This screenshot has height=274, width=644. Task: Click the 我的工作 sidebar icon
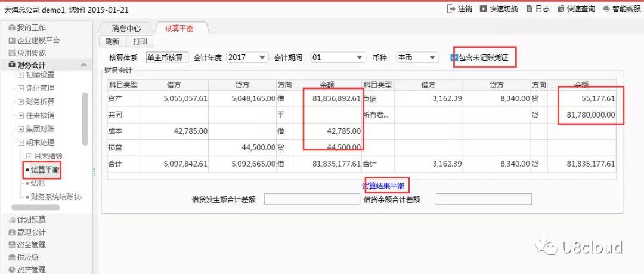point(12,28)
